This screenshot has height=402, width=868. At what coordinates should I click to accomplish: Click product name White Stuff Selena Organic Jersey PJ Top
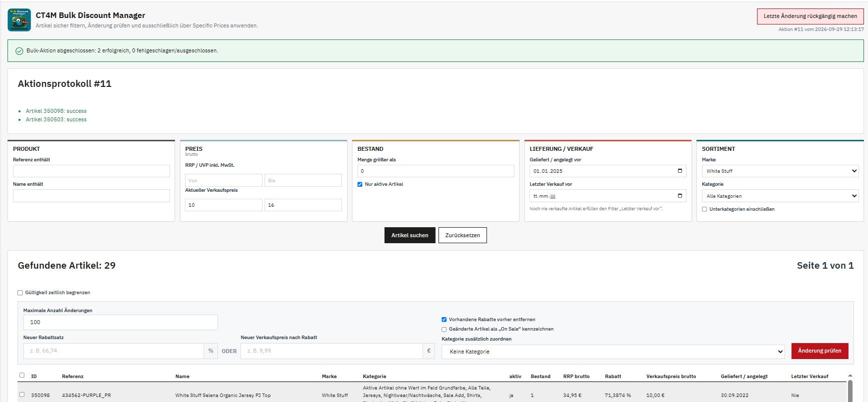[x=223, y=395]
